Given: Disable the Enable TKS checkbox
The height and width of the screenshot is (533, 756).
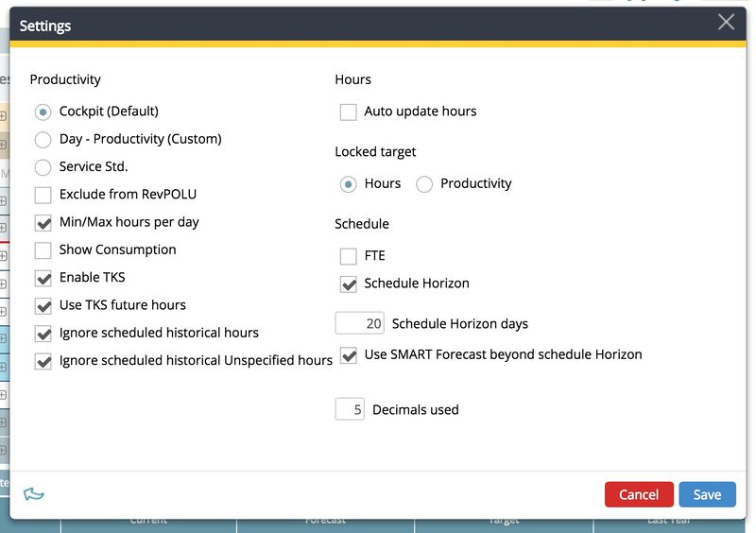Looking at the screenshot, I should coord(43,278).
